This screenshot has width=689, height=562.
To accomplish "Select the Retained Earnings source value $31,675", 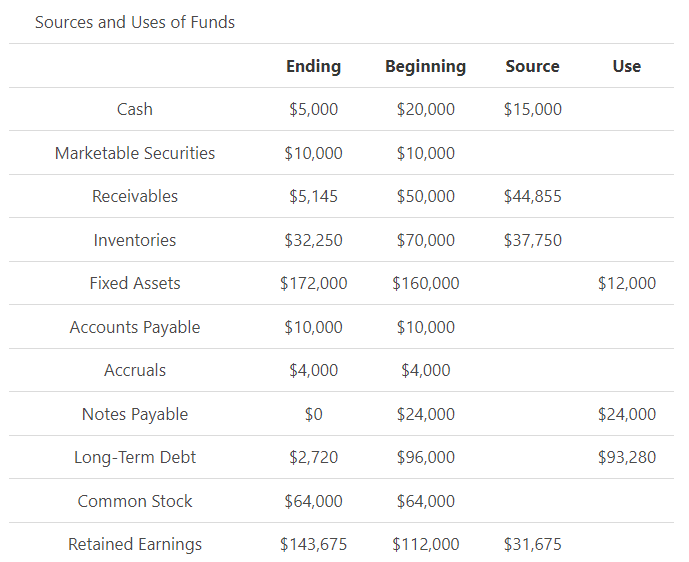I will tap(532, 544).
